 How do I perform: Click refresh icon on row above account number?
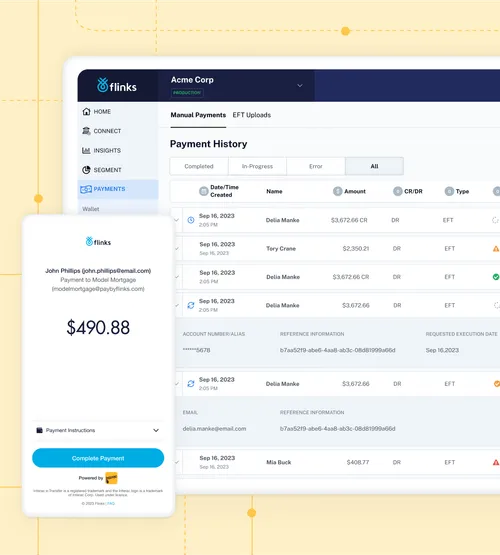(x=191, y=305)
